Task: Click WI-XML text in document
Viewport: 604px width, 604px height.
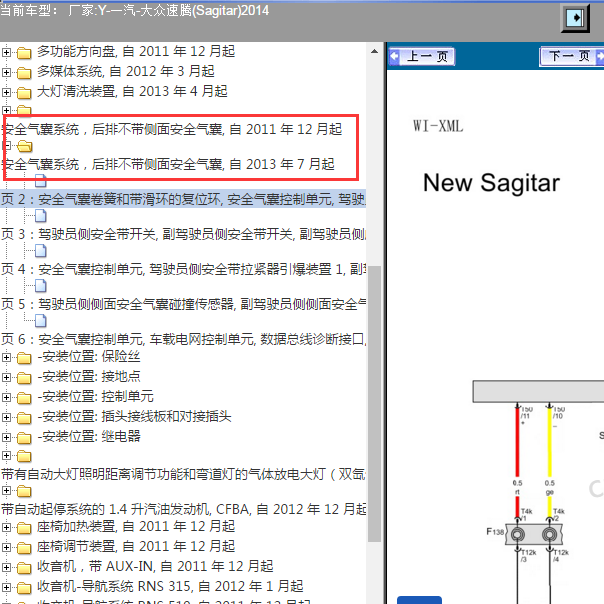Action: pos(438,126)
